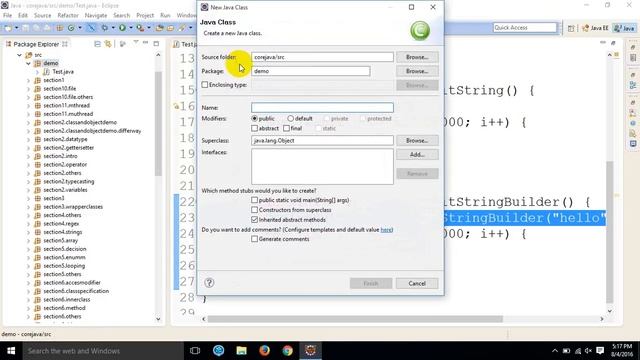640x360 pixels.
Task: Click the volume icon in system tray
Action: (x=588, y=351)
